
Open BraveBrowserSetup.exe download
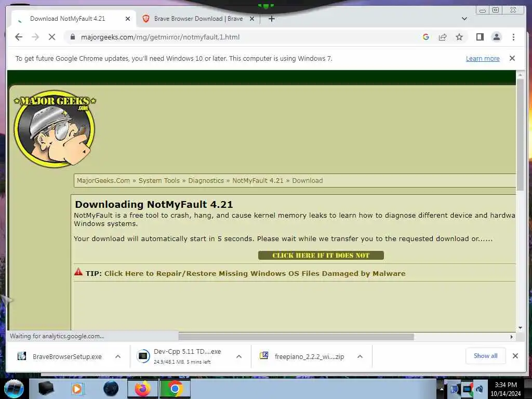[60, 356]
